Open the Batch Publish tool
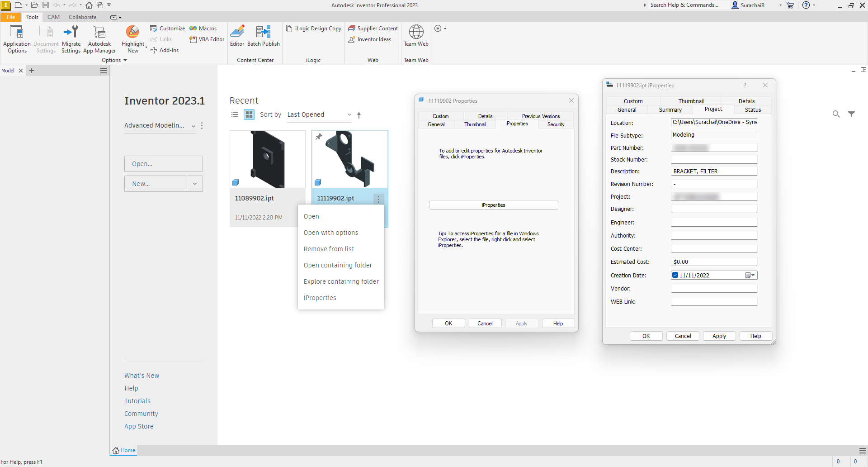 pos(263,36)
